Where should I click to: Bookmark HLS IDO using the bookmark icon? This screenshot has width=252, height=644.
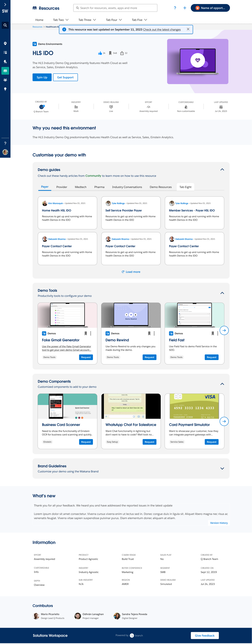pyautogui.click(x=110, y=53)
